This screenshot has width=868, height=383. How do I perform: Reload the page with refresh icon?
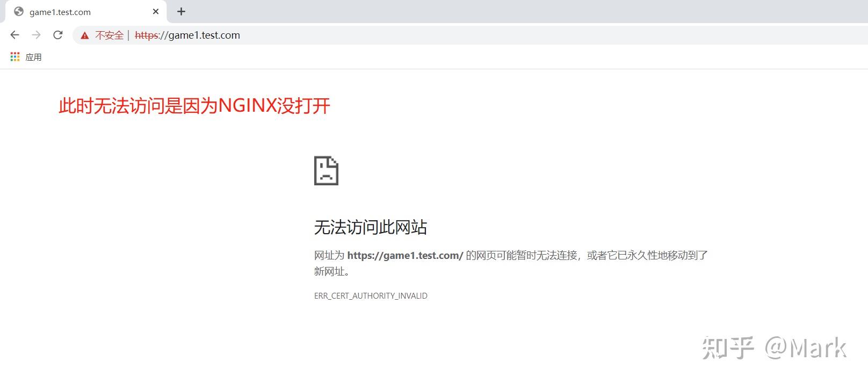(x=58, y=35)
